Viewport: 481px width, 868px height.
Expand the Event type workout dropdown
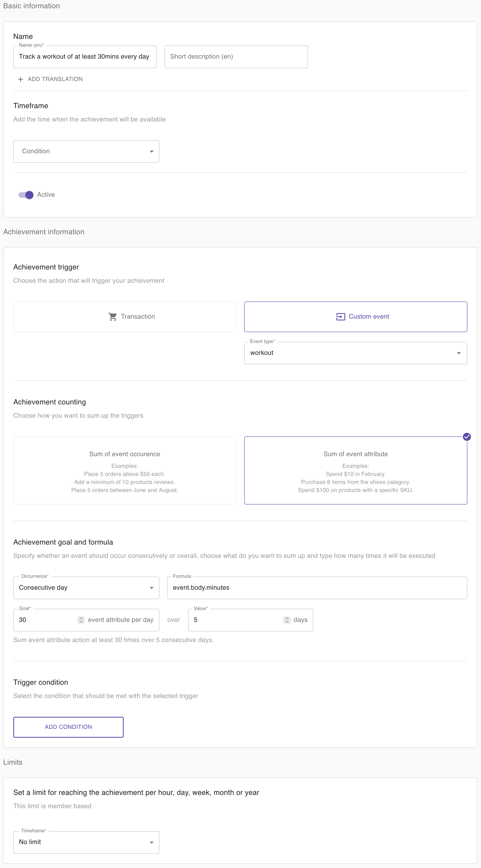356,353
